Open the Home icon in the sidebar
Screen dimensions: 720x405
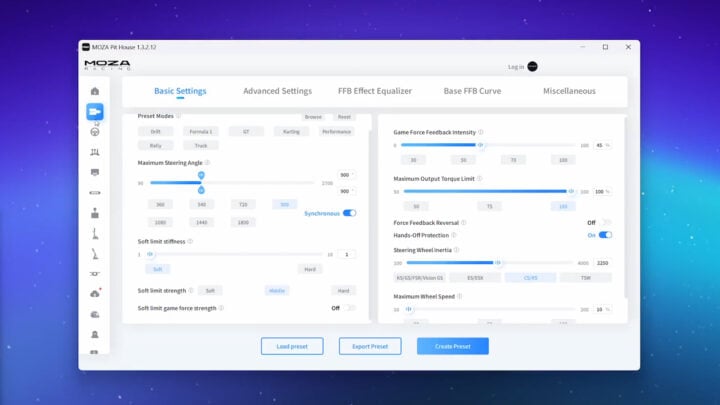point(94,91)
